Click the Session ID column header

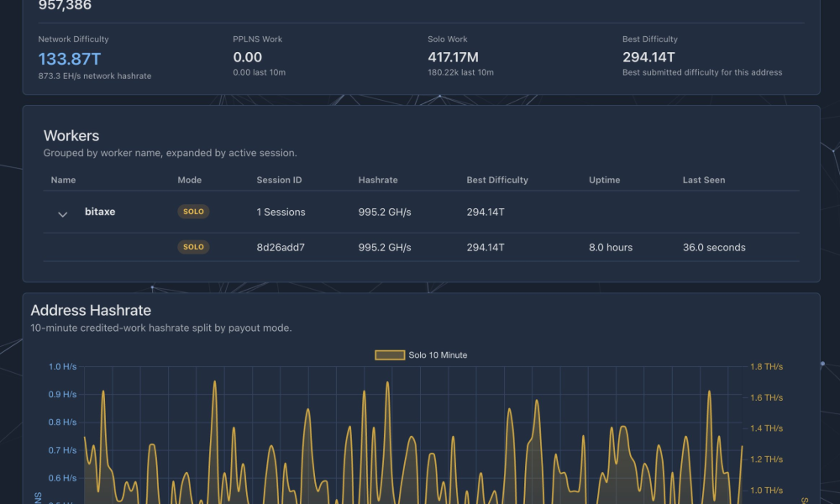click(x=279, y=180)
